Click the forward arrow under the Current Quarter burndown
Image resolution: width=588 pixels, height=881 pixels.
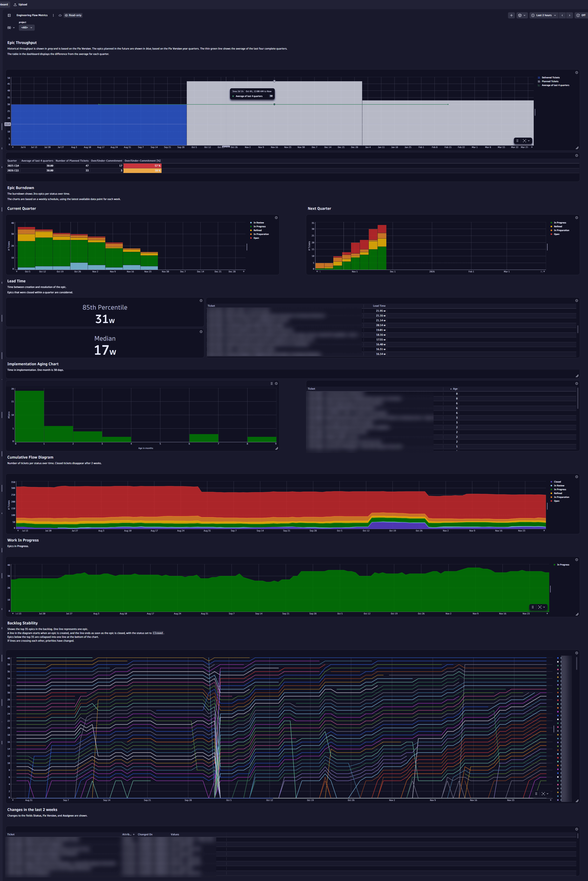[244, 271]
